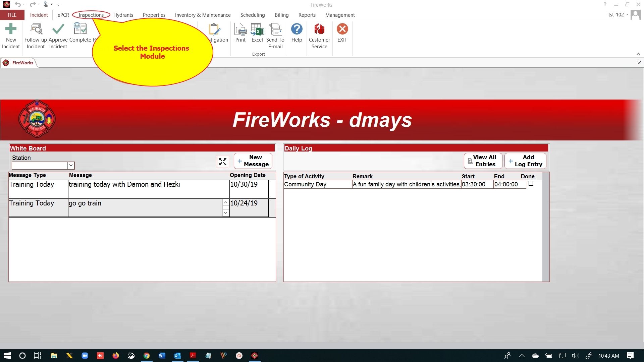Collapse the ribbon with chevron
The image size is (644, 362).
coord(638,54)
